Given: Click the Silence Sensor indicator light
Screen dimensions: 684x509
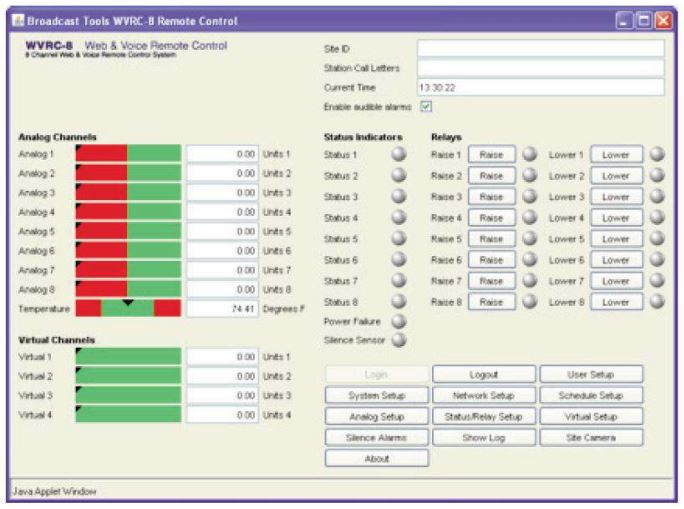Looking at the screenshot, I should 399,340.
